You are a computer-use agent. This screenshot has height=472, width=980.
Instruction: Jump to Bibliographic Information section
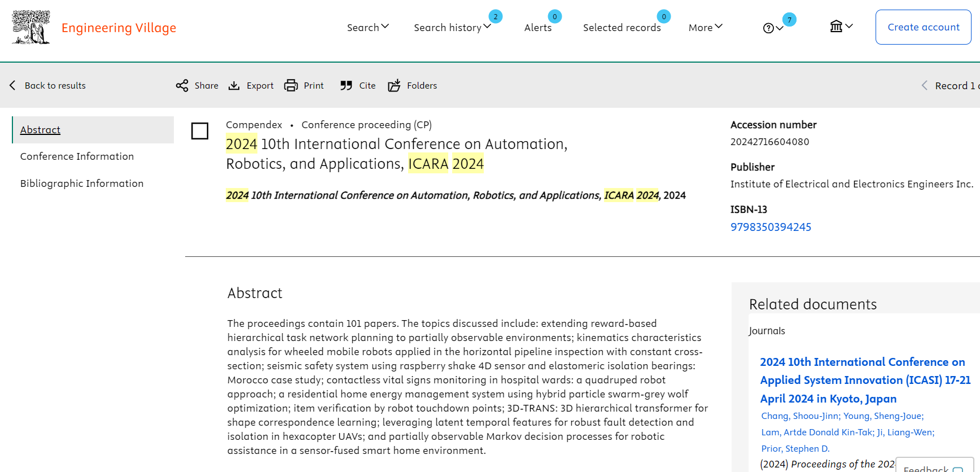(x=82, y=183)
